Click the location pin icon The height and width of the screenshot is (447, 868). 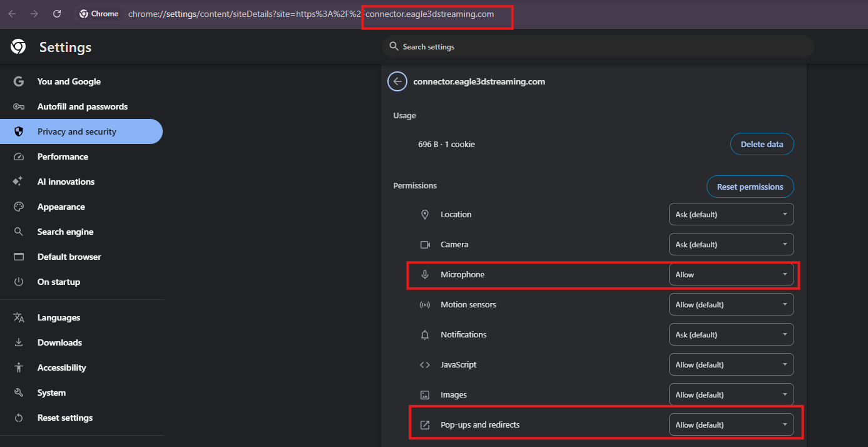click(425, 214)
